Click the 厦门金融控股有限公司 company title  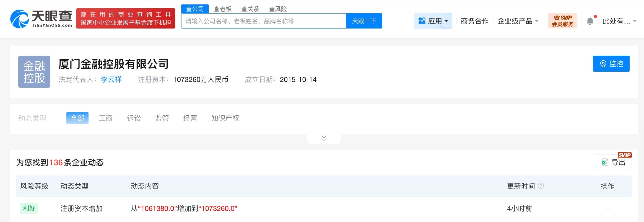(x=113, y=64)
